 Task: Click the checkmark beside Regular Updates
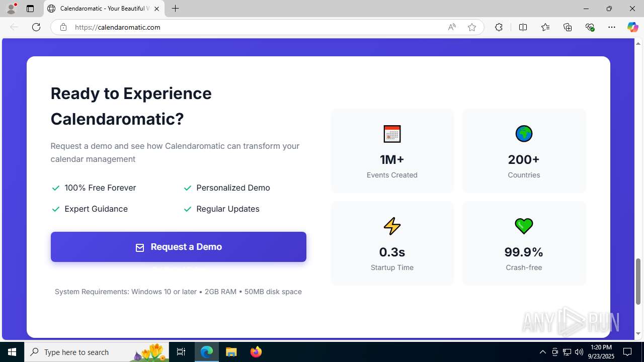click(x=188, y=209)
